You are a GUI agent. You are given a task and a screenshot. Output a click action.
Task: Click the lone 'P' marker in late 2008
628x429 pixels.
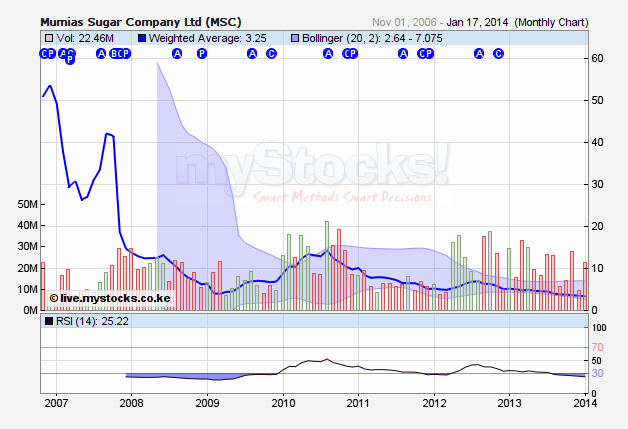click(202, 54)
